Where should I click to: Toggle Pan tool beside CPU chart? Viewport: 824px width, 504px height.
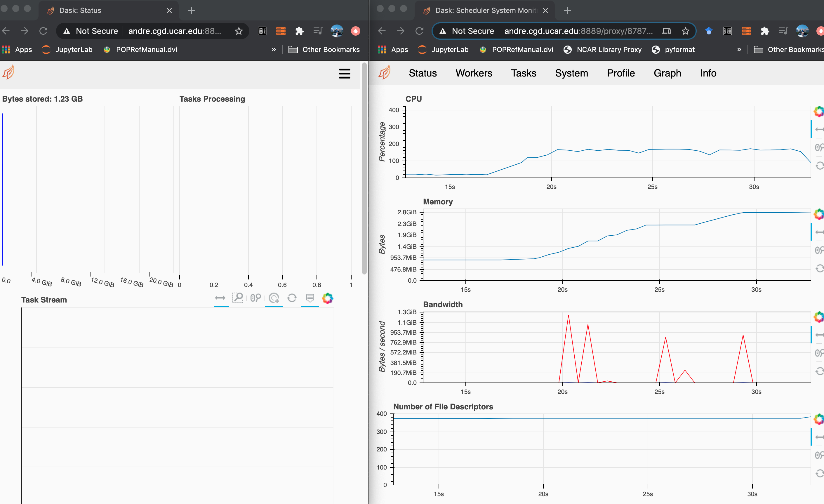819,129
